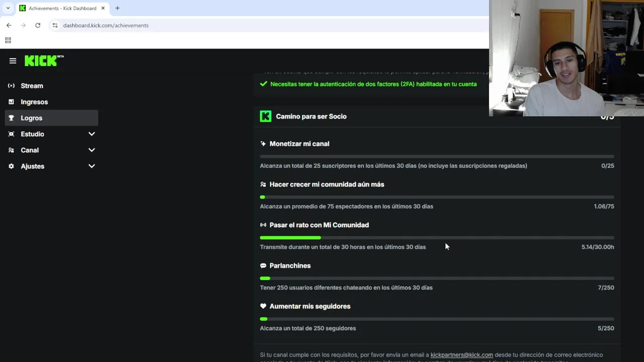644x362 pixels.
Task: Click the Monetizar mi canal title
Action: pyautogui.click(x=299, y=144)
